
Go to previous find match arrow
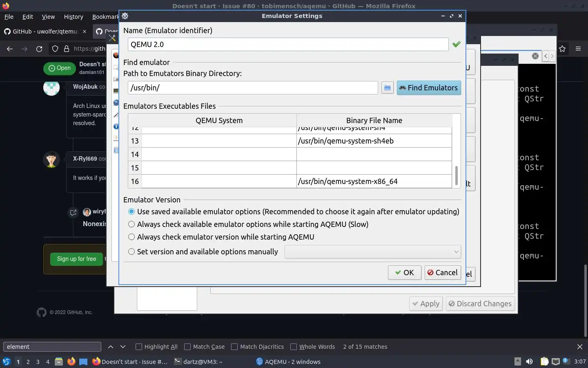tap(111, 347)
